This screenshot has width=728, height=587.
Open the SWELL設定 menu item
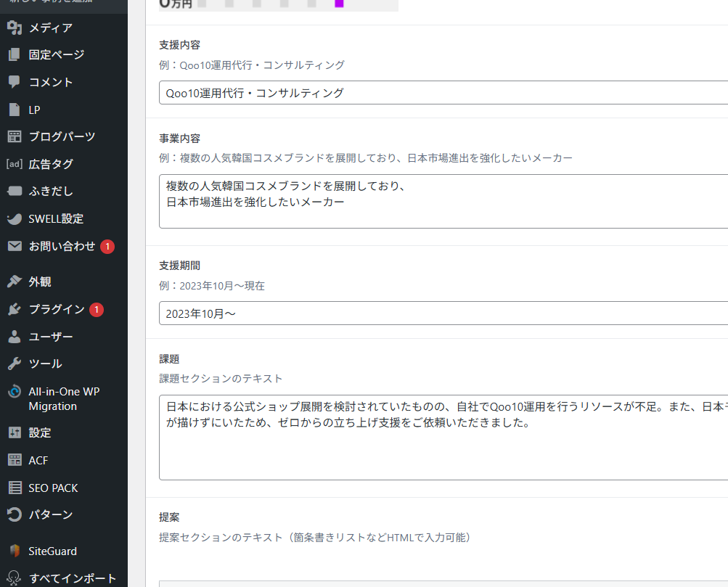pos(56,218)
